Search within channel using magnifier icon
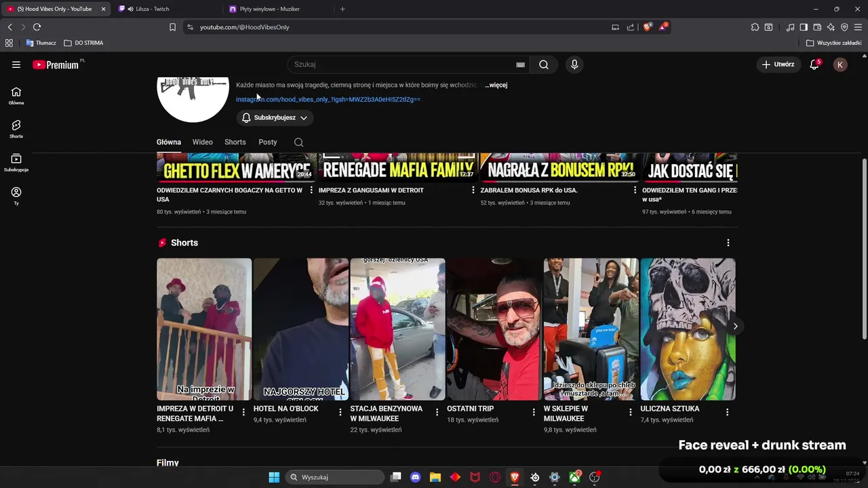The height and width of the screenshot is (488, 868). click(299, 142)
